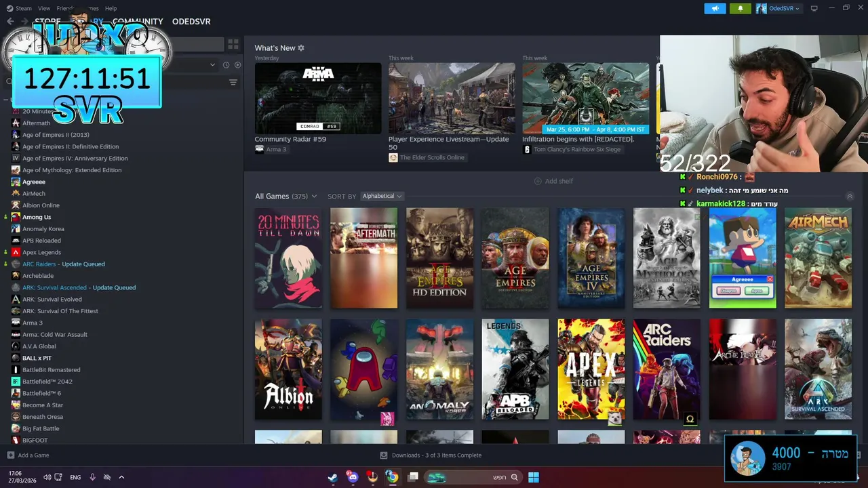Click The Elder Scrolls Online link
868x488 pixels.
427,157
